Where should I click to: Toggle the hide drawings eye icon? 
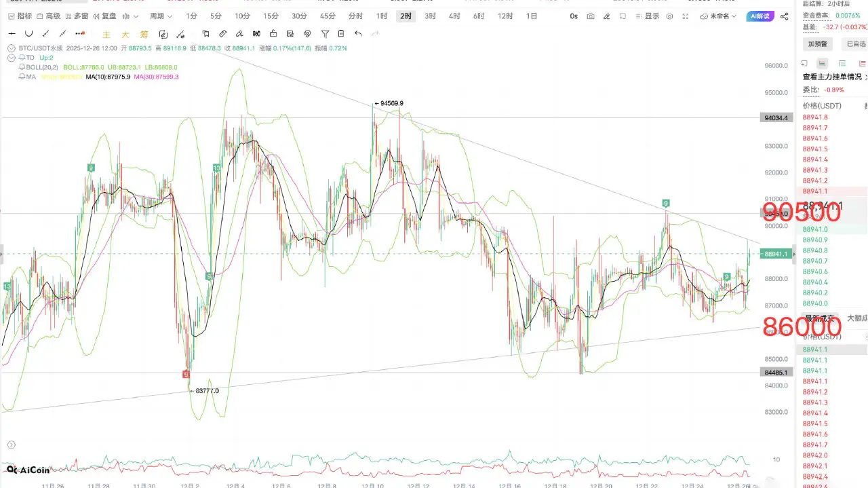click(290, 33)
